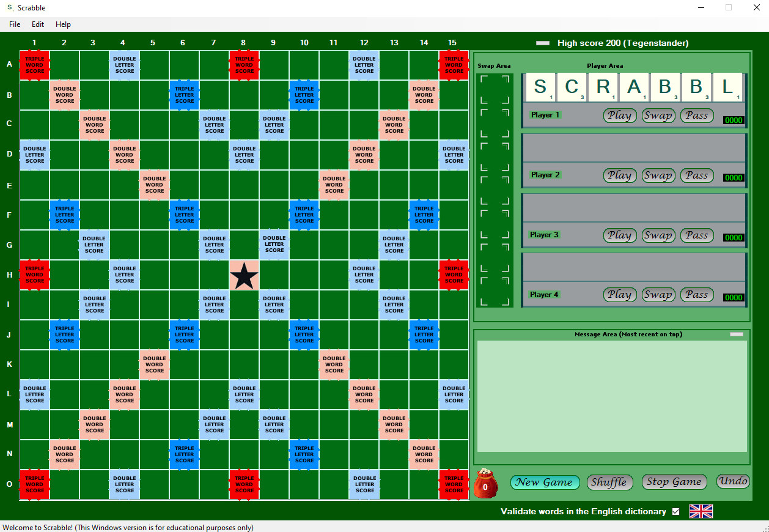Click triple word score square at A1
The image size is (769, 532).
point(35,65)
